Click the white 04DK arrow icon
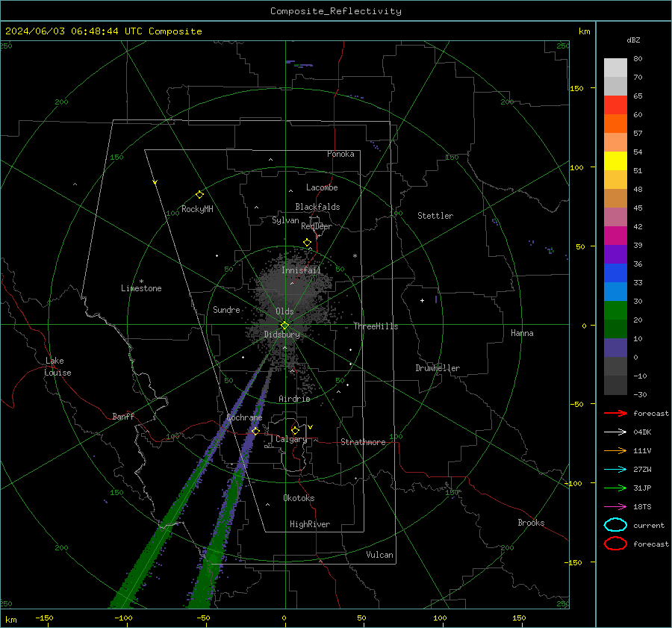 pos(615,432)
